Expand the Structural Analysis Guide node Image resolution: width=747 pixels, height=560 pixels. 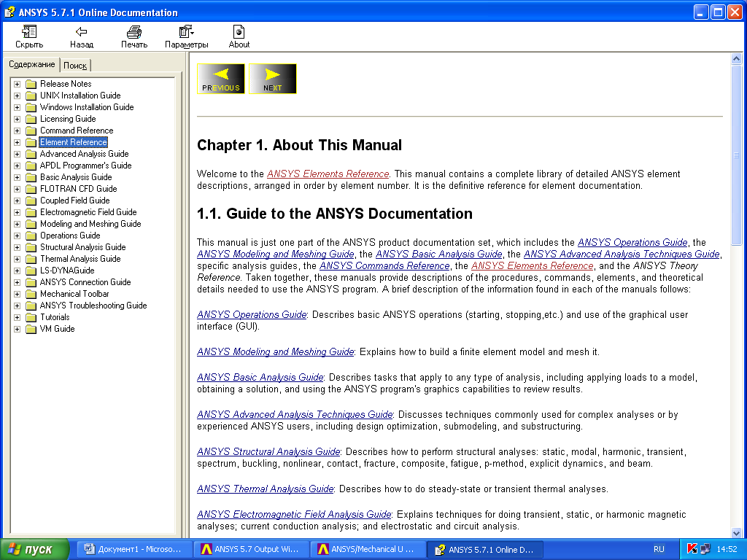pos(18,247)
